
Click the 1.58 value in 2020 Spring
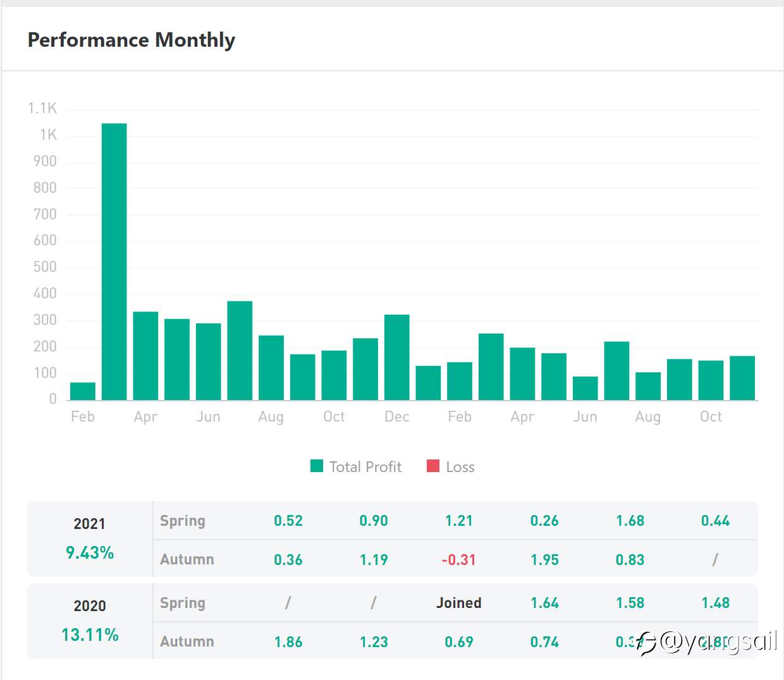(x=630, y=603)
